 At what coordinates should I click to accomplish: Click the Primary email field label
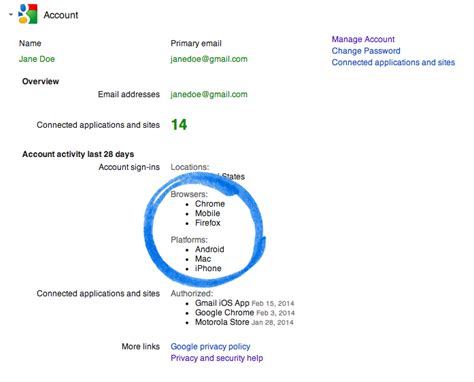point(196,43)
